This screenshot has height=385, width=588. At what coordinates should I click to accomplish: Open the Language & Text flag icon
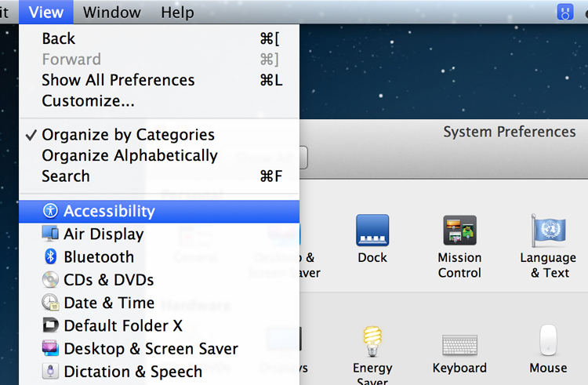[x=548, y=231]
